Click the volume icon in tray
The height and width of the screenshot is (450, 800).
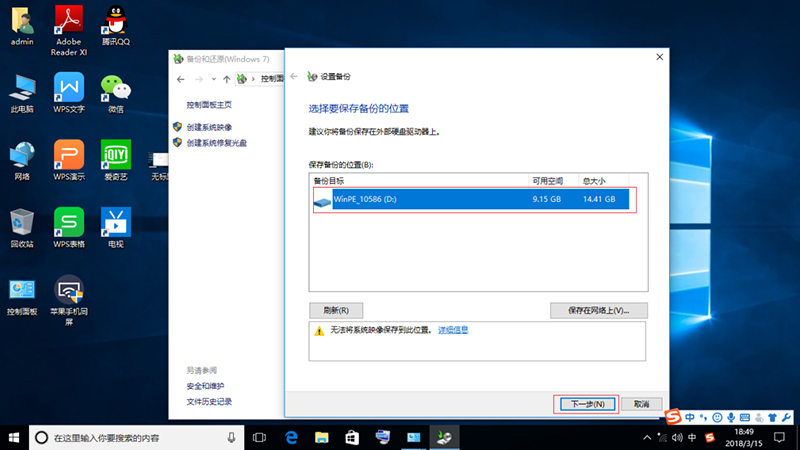pyautogui.click(x=677, y=437)
